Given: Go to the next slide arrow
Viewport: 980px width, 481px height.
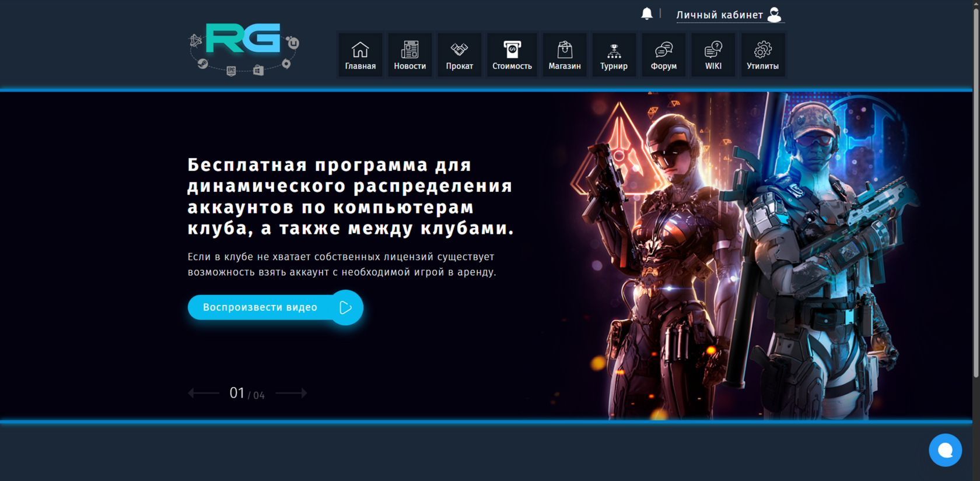Looking at the screenshot, I should [291, 393].
